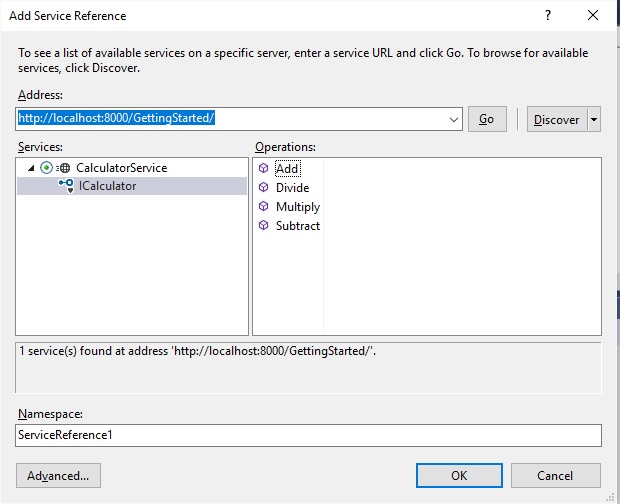Choose the Multiply operation label

tap(298, 207)
